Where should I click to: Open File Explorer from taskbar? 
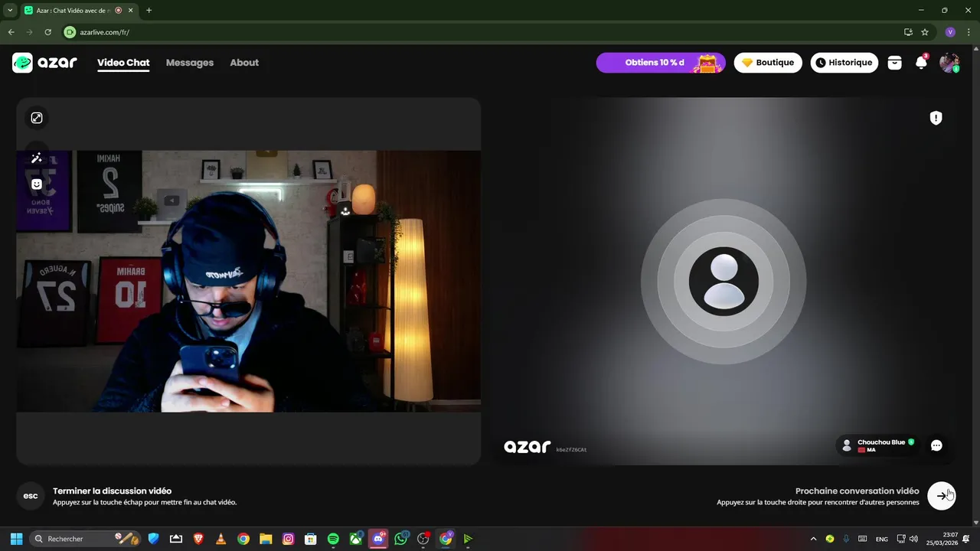[266, 539]
